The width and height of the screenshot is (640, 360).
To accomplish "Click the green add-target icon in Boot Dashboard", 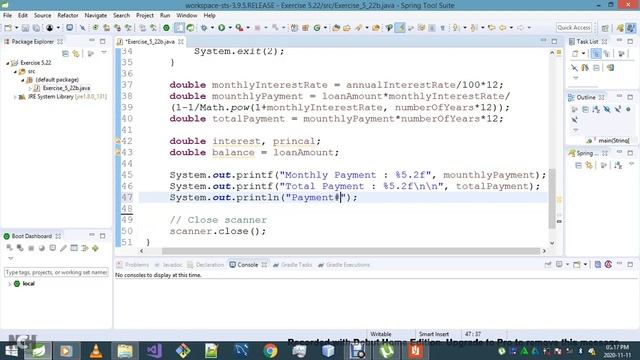I will [95, 248].
